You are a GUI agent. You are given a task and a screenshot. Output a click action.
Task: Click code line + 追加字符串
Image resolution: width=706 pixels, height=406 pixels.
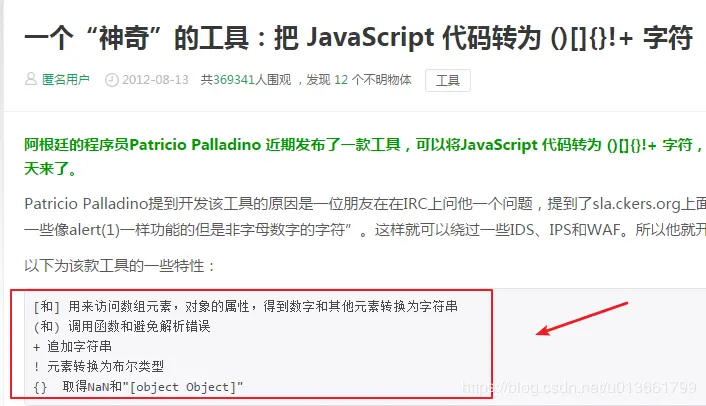tap(72, 347)
